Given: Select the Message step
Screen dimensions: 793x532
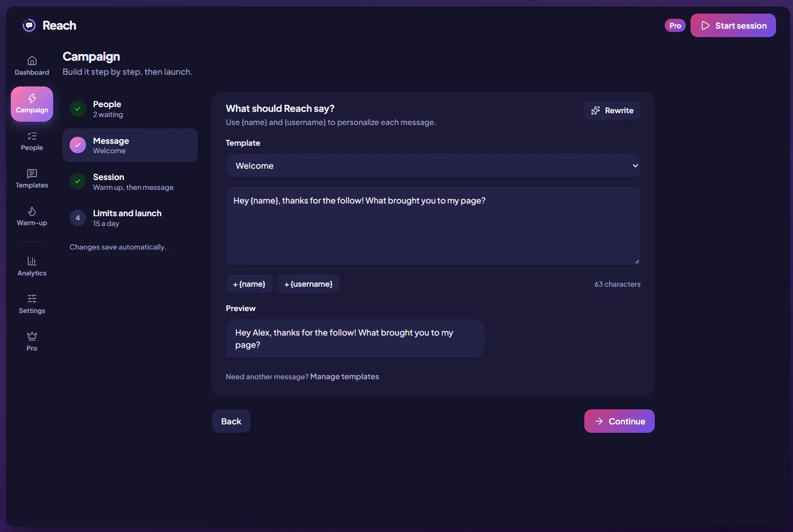Looking at the screenshot, I should (130, 145).
